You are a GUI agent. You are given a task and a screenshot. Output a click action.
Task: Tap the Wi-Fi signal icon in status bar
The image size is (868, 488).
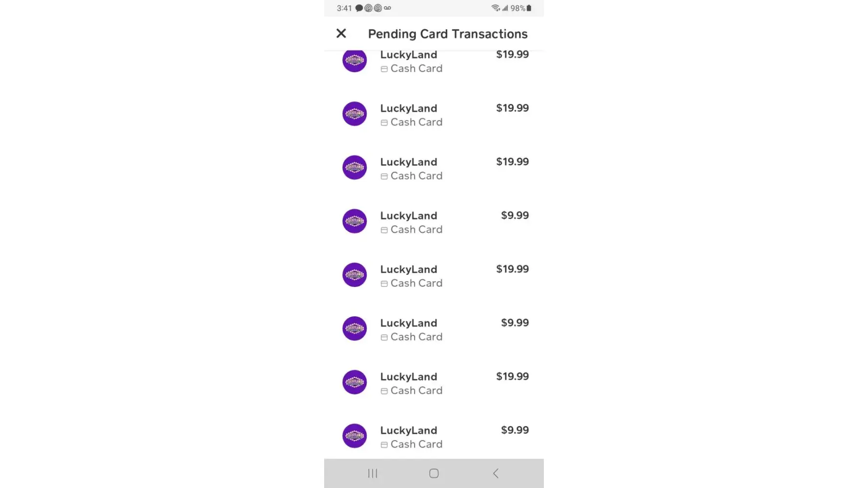coord(495,8)
